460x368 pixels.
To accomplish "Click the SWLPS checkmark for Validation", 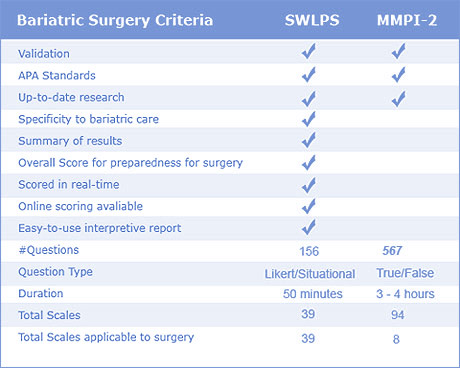I will (309, 51).
